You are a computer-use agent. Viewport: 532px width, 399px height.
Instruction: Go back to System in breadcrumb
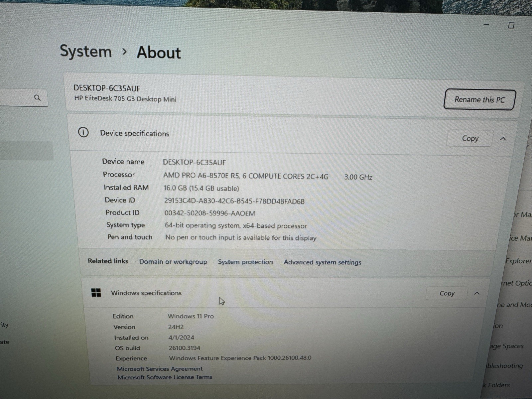pos(86,52)
